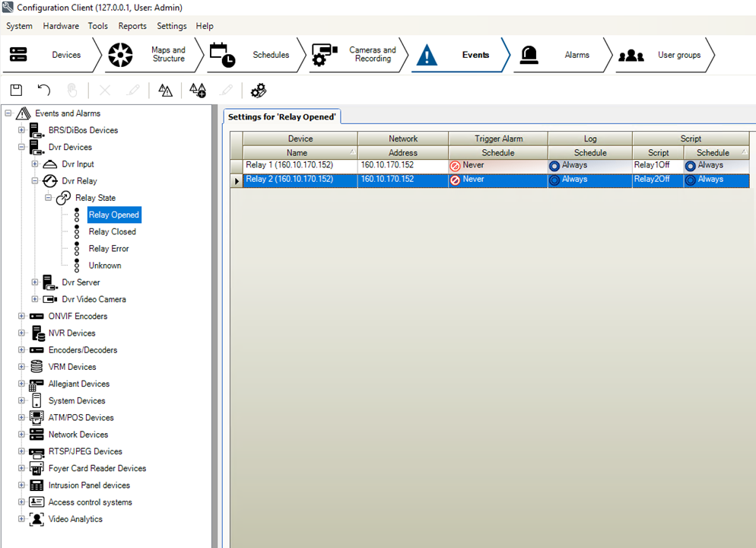Expand the BRS/DiBos Devices tree node

click(22, 130)
